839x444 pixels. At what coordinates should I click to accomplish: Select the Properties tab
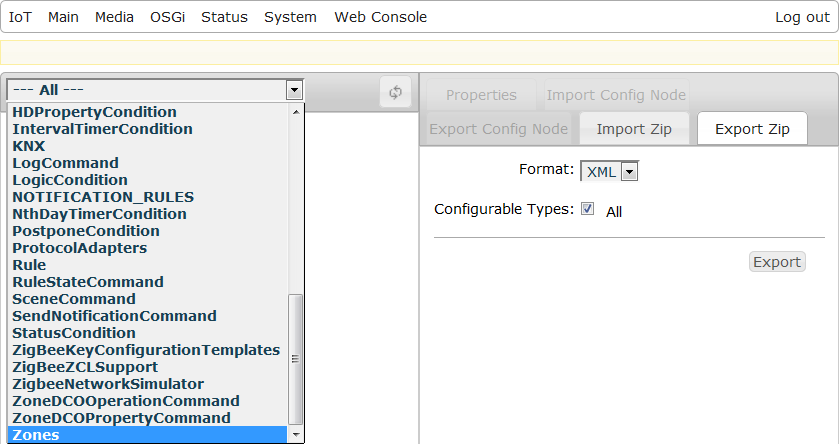coord(481,95)
